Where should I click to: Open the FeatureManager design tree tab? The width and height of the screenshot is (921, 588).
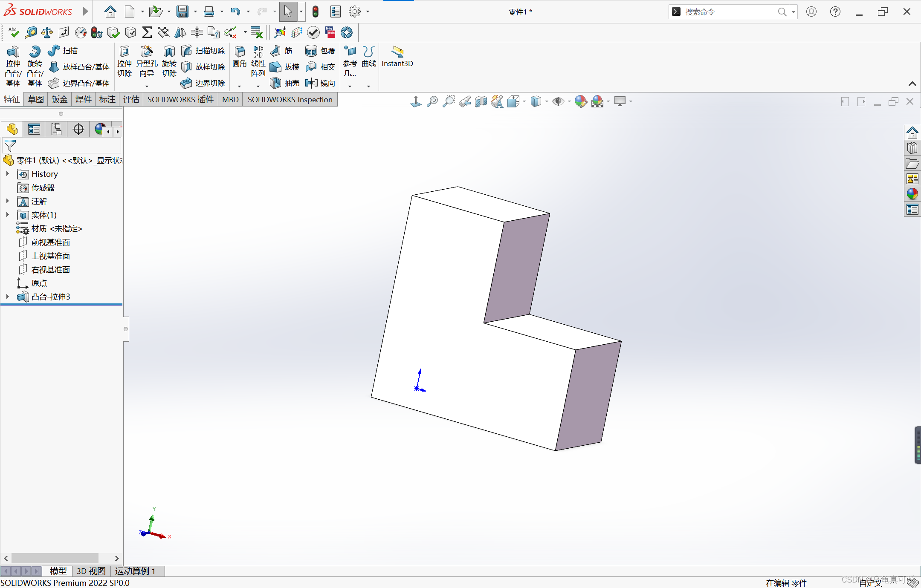pos(12,129)
